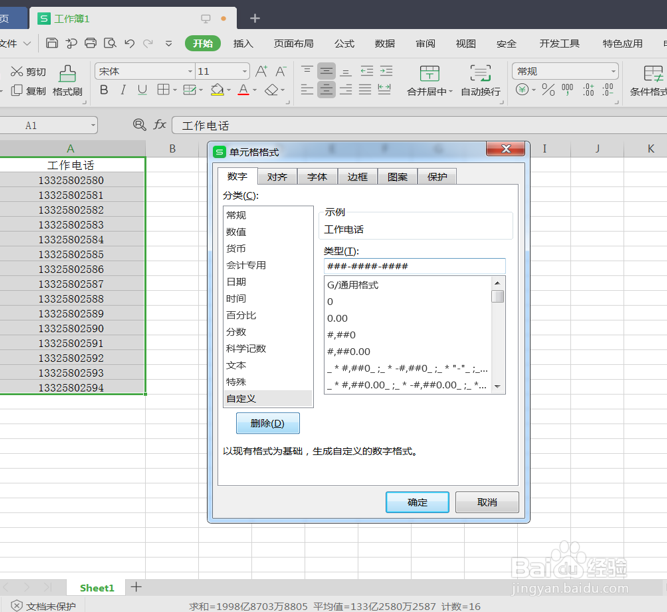The height and width of the screenshot is (612, 667).
Task: Open the font name dropdown (宋体)
Action: pyautogui.click(x=190, y=71)
